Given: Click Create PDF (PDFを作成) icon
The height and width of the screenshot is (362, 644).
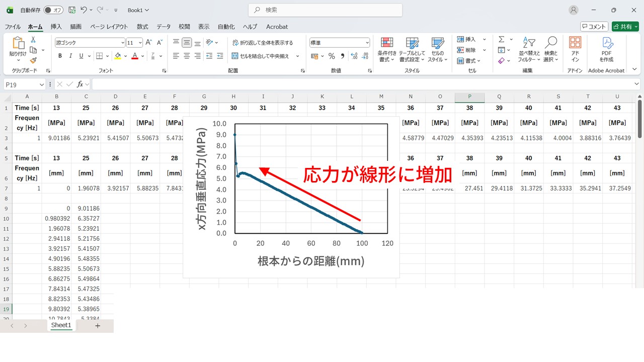Looking at the screenshot, I should coord(606,49).
